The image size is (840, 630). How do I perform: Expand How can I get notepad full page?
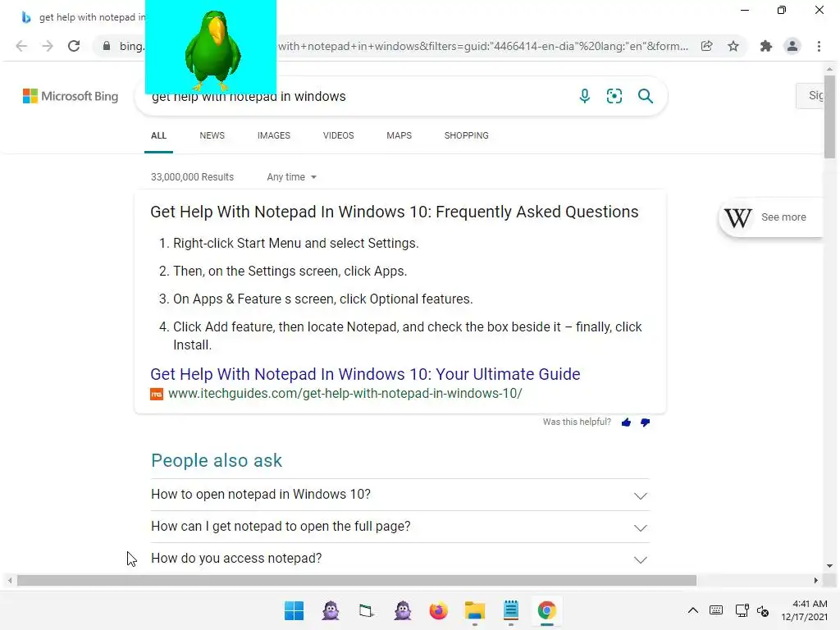click(399, 527)
